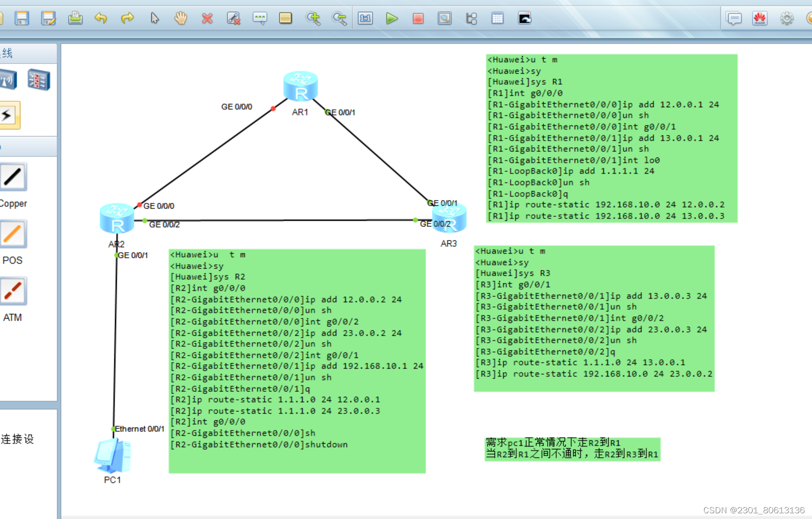The height and width of the screenshot is (519, 812).
Task: Select the arrow pointer tool
Action: coord(154,19)
